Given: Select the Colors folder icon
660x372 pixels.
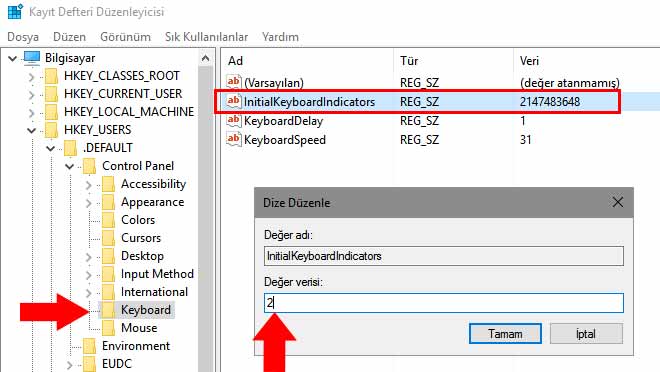Looking at the screenshot, I should tap(108, 220).
